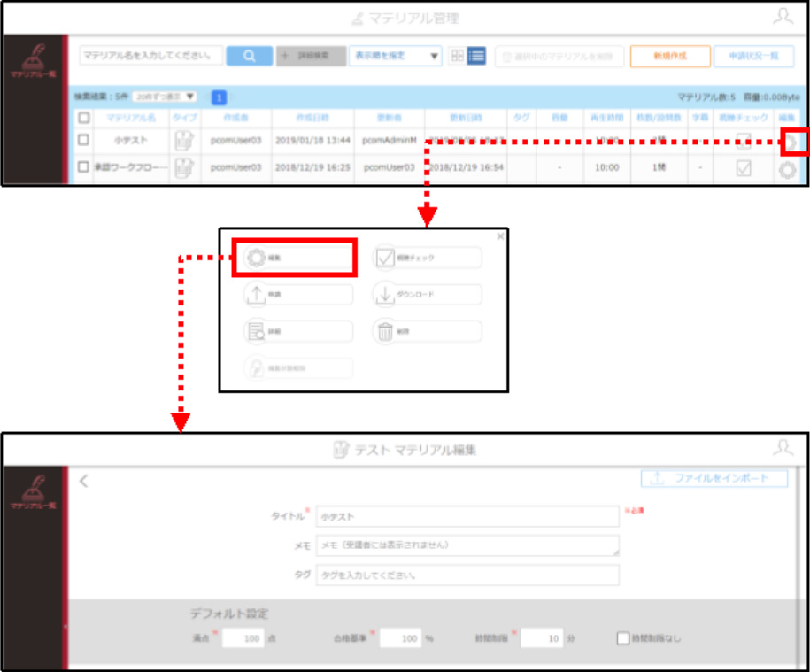
Task: Go to page 1 of results
Action: click(219, 97)
